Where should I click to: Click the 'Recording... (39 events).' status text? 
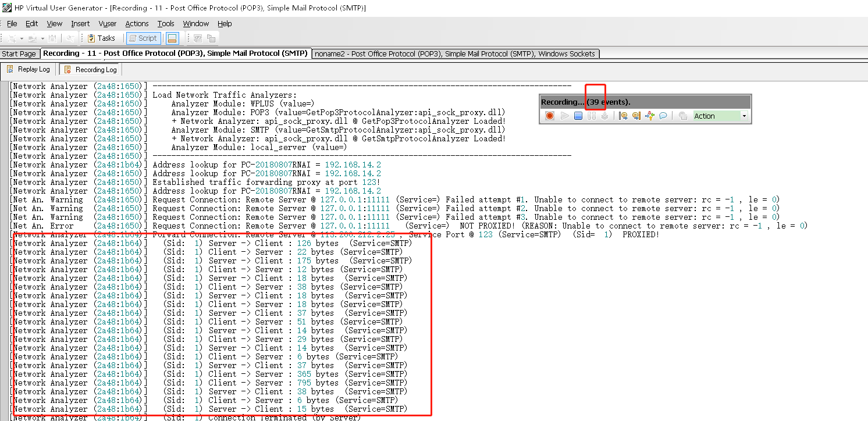585,102
